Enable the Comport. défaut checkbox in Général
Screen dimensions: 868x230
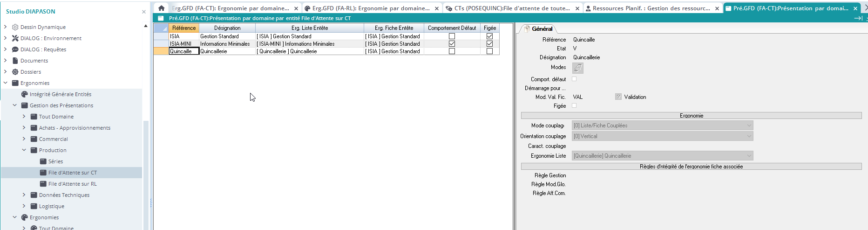click(574, 79)
